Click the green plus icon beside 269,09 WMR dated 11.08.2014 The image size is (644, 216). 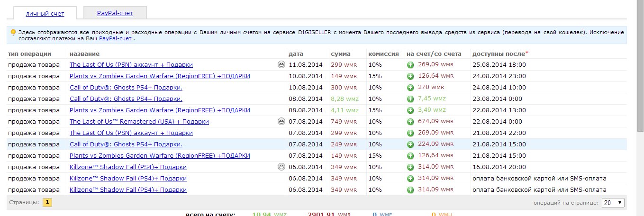pos(410,65)
